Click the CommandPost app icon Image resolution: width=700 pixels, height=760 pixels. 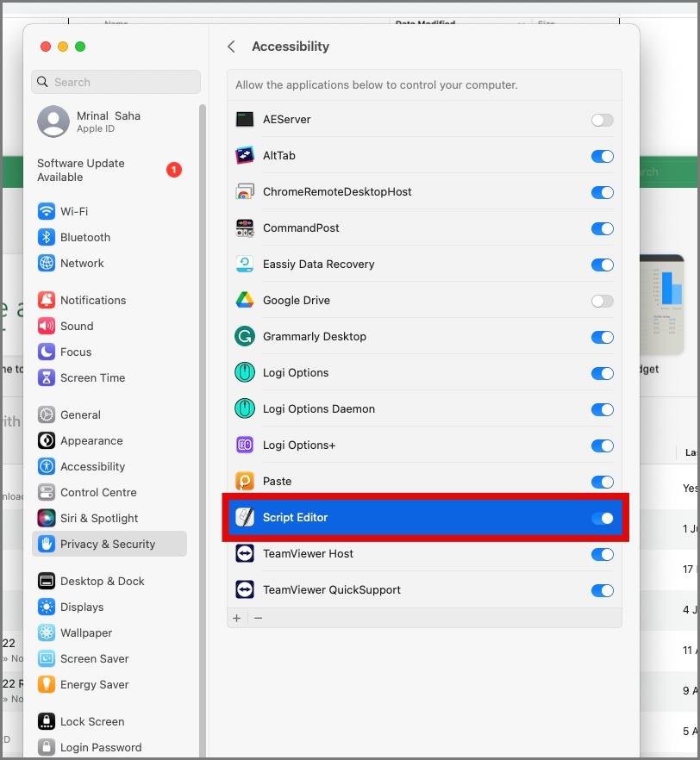pyautogui.click(x=245, y=227)
